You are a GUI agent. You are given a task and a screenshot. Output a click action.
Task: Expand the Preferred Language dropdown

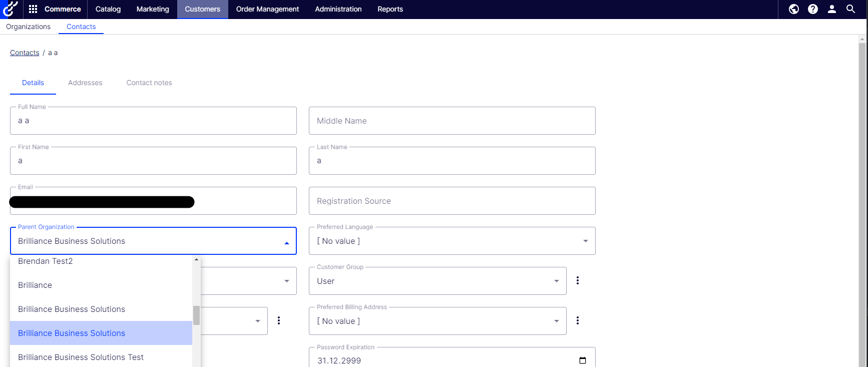pyautogui.click(x=585, y=241)
